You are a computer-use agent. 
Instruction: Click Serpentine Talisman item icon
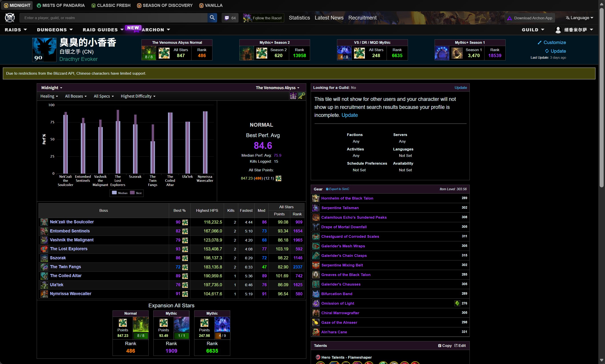pyautogui.click(x=316, y=208)
